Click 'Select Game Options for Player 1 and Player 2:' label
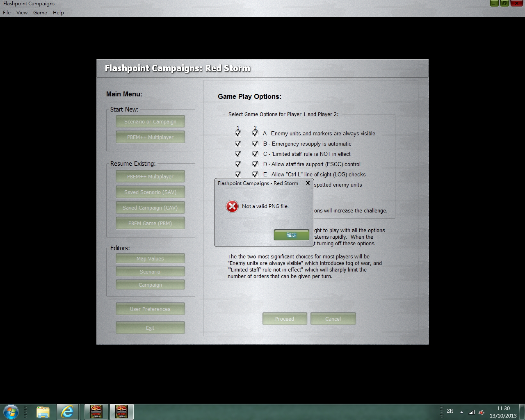The image size is (525, 420). [283, 114]
